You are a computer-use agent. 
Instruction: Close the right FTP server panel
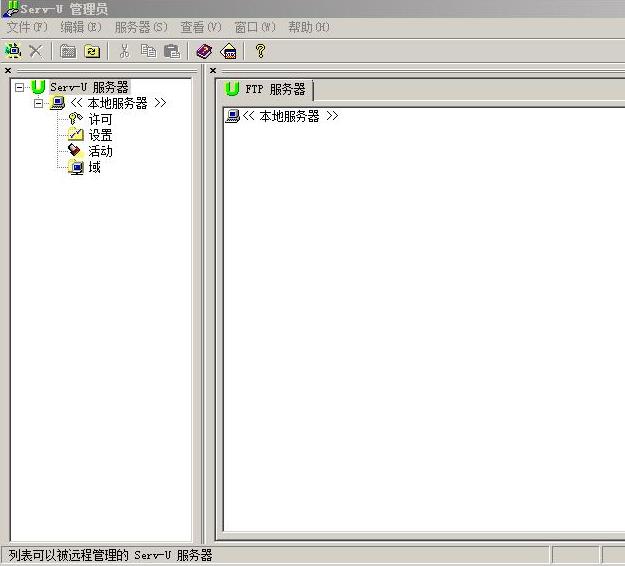coord(213,71)
